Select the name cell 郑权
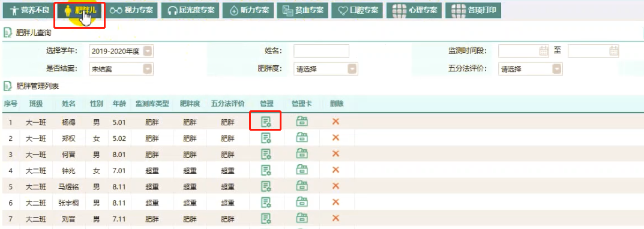644x229 pixels. click(68, 138)
